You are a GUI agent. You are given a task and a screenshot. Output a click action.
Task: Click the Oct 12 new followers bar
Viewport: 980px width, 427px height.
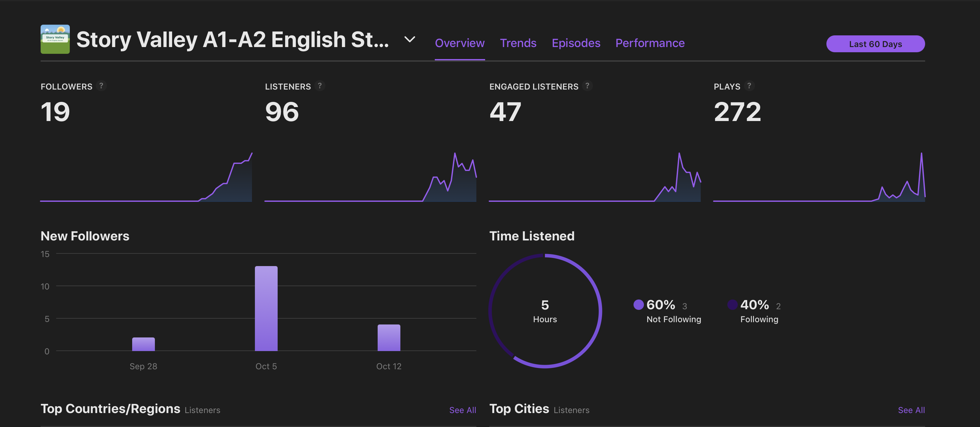click(389, 338)
